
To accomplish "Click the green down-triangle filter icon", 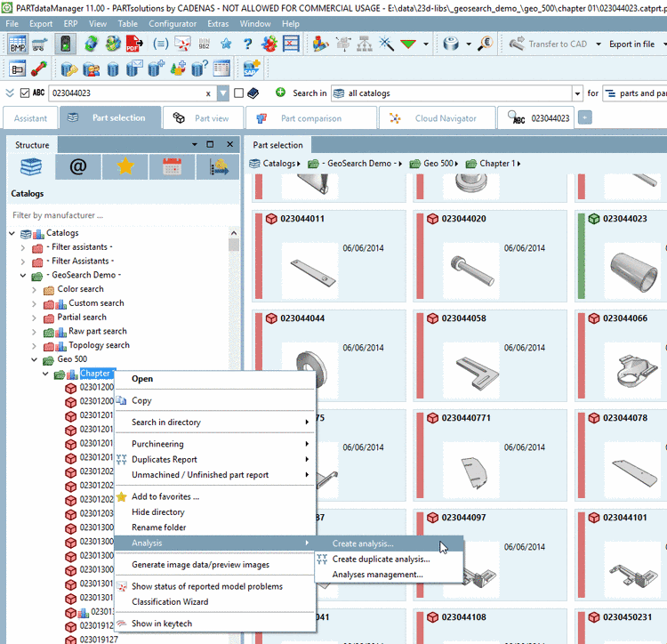I will pyautogui.click(x=408, y=44).
